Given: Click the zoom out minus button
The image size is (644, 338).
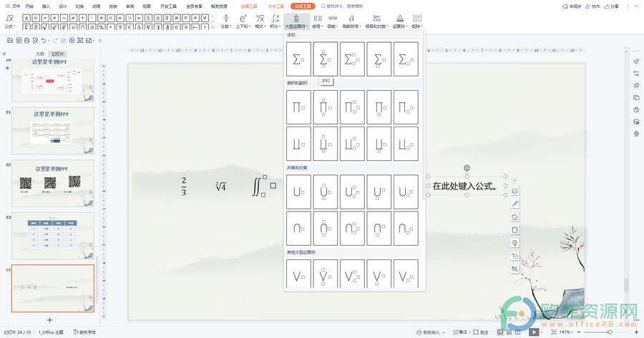Looking at the screenshot, I should (x=579, y=332).
